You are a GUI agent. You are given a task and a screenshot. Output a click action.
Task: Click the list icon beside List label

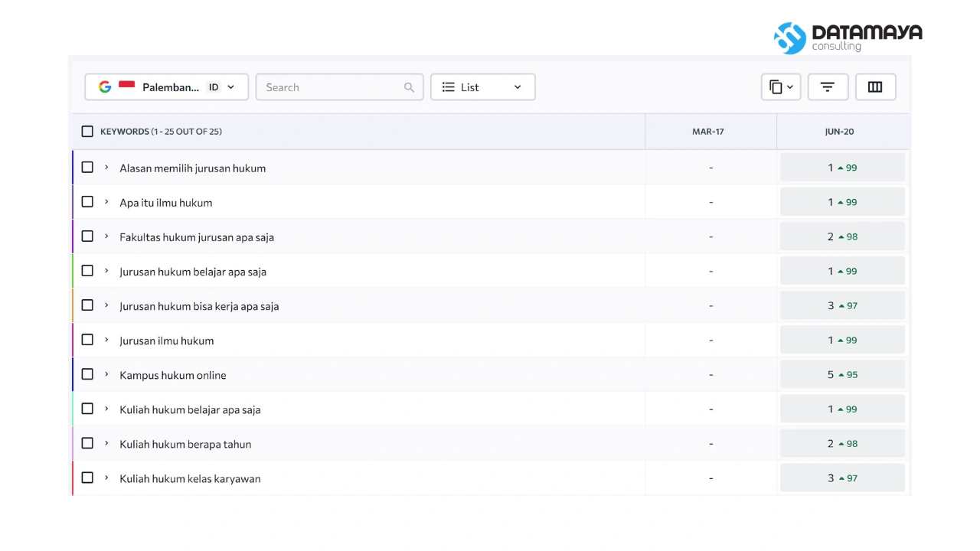coord(449,87)
